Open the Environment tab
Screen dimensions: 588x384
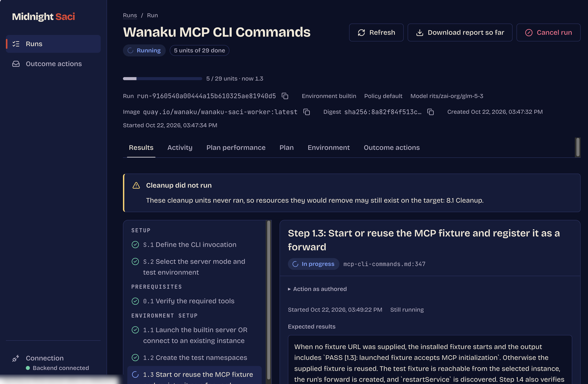tap(328, 148)
